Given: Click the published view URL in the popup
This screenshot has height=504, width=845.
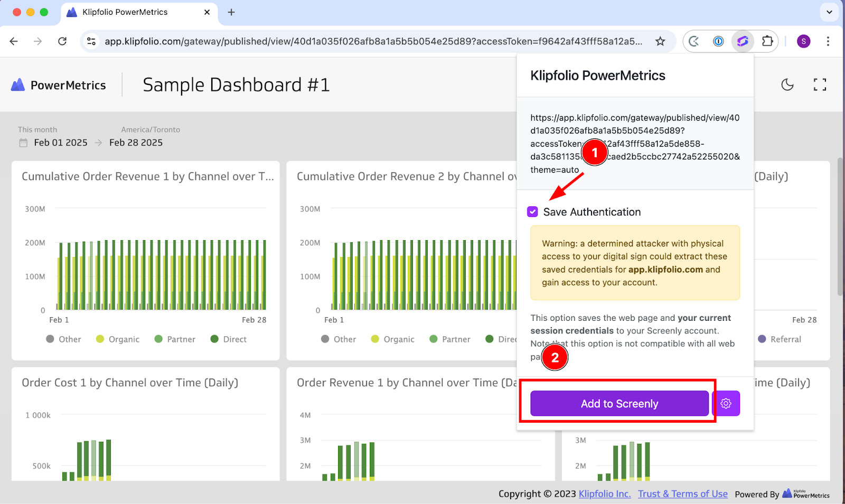Looking at the screenshot, I should click(635, 144).
